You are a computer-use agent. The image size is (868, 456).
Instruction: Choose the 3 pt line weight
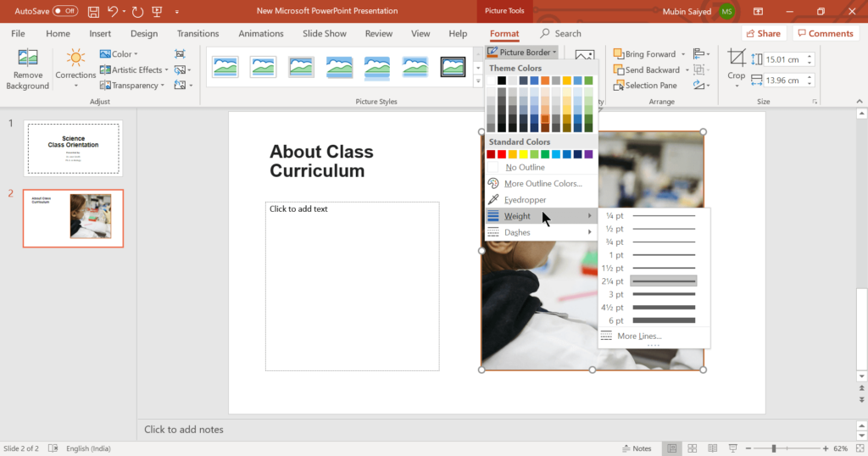click(x=665, y=294)
